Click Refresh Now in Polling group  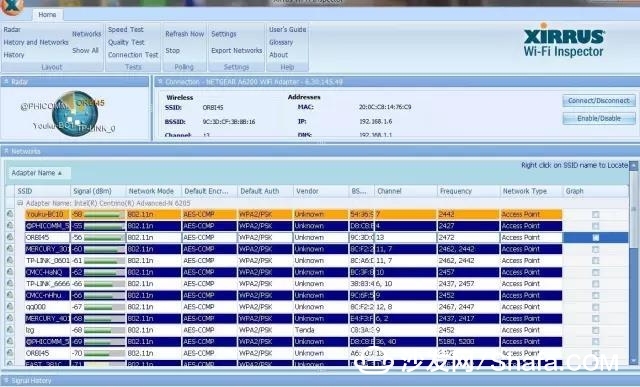184,34
